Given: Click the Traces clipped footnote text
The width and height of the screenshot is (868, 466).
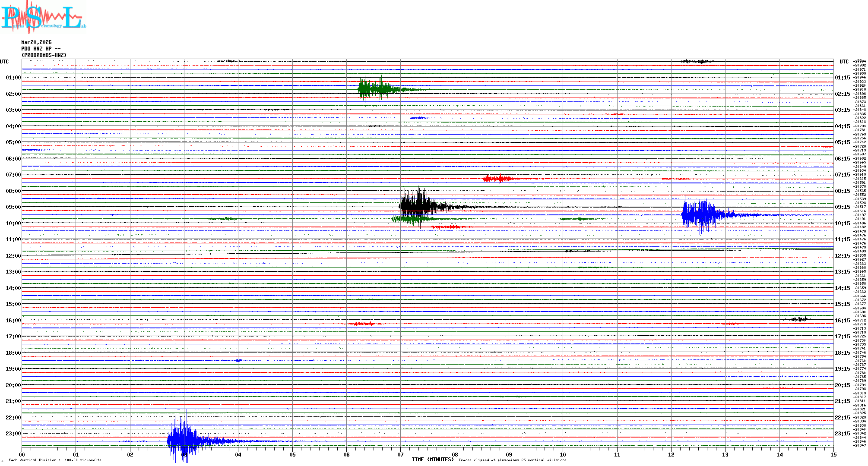Looking at the screenshot, I should 512,460.
